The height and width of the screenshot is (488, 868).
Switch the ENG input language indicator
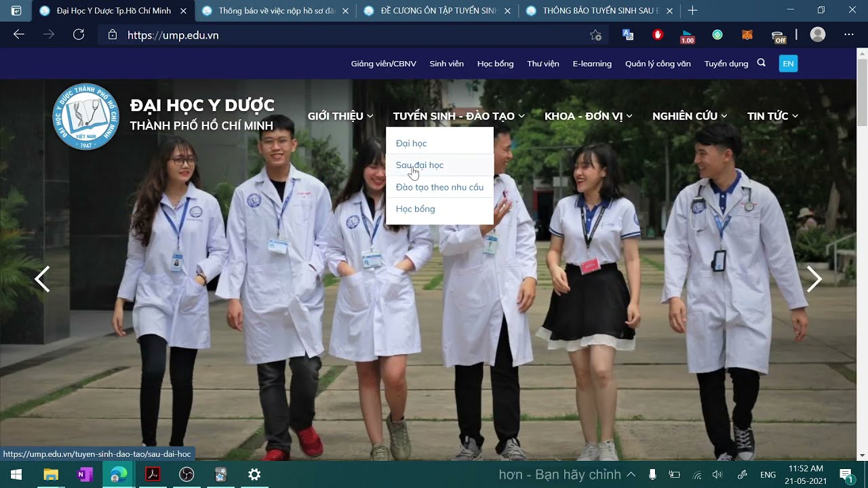[768, 474]
